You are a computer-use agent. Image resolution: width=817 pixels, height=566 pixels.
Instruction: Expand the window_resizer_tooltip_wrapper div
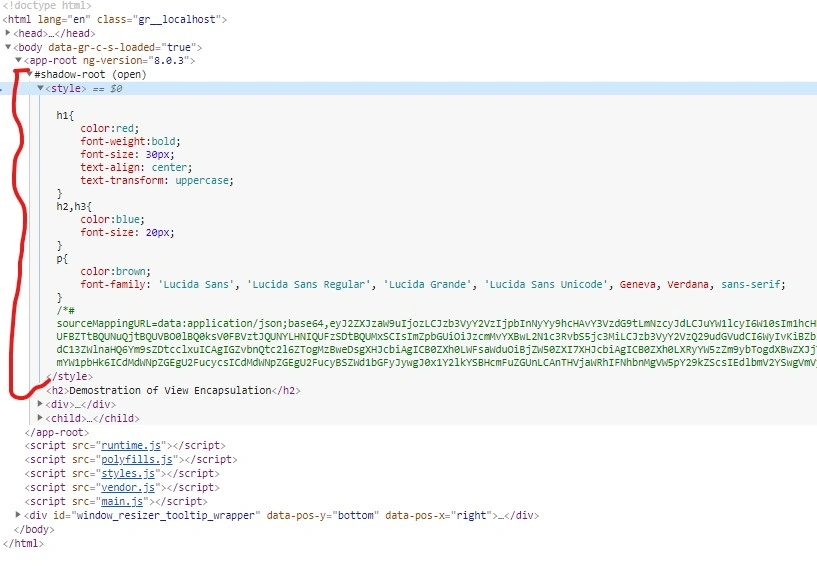[x=18, y=514]
